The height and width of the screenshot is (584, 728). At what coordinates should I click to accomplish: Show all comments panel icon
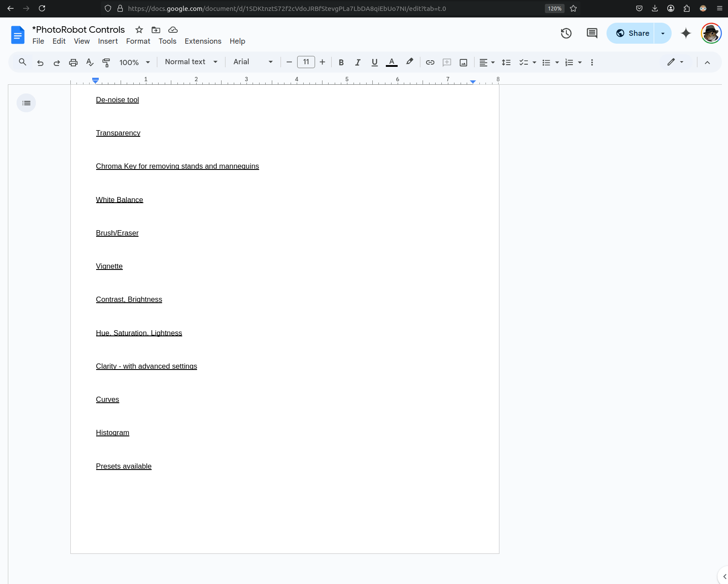click(592, 33)
